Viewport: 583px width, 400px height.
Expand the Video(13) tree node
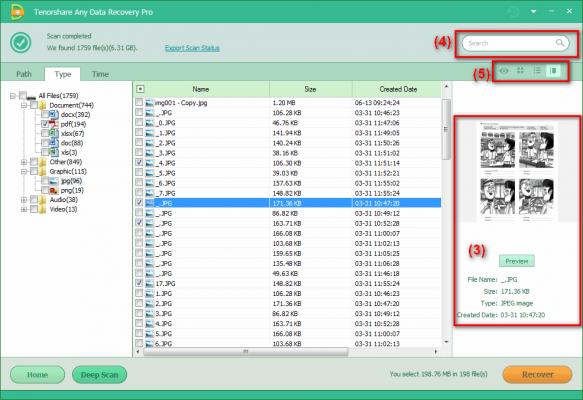24,209
